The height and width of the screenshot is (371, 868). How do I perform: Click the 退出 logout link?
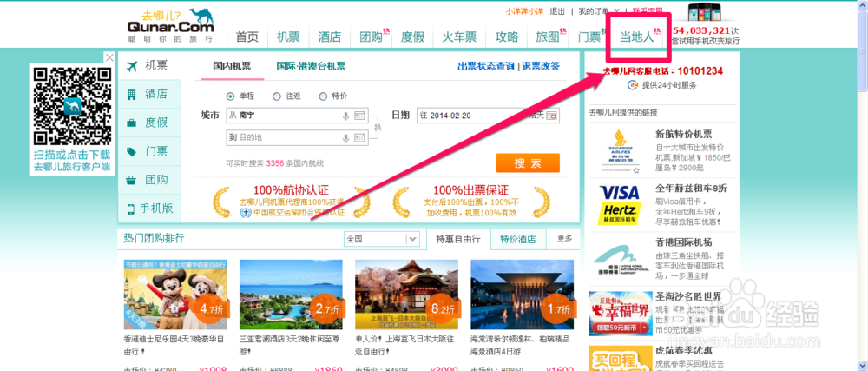[557, 11]
